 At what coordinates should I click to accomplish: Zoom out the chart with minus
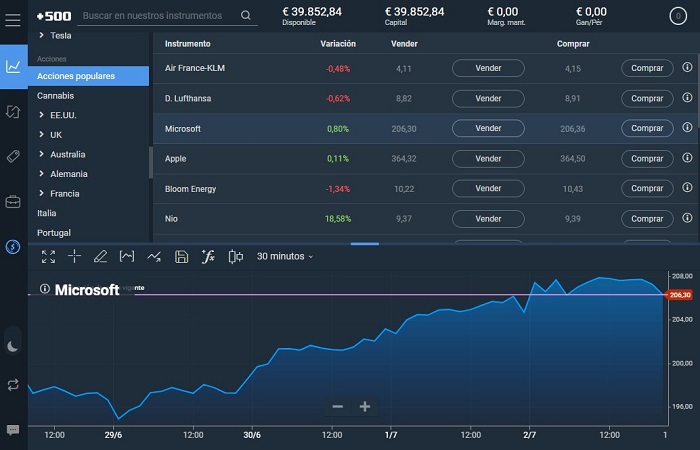338,406
